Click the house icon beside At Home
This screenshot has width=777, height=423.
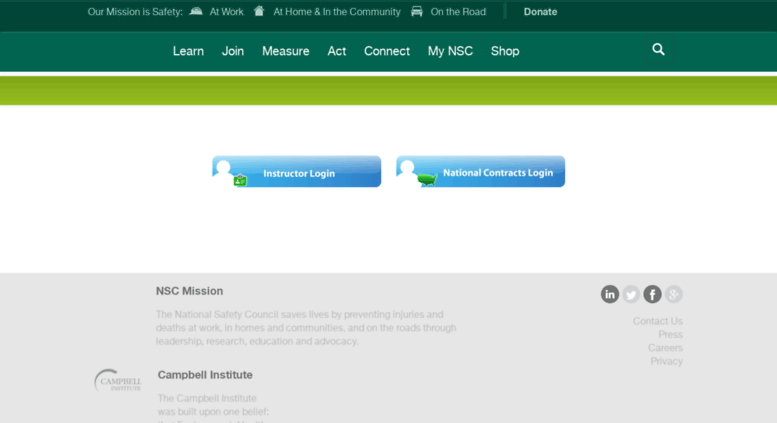pos(259,11)
